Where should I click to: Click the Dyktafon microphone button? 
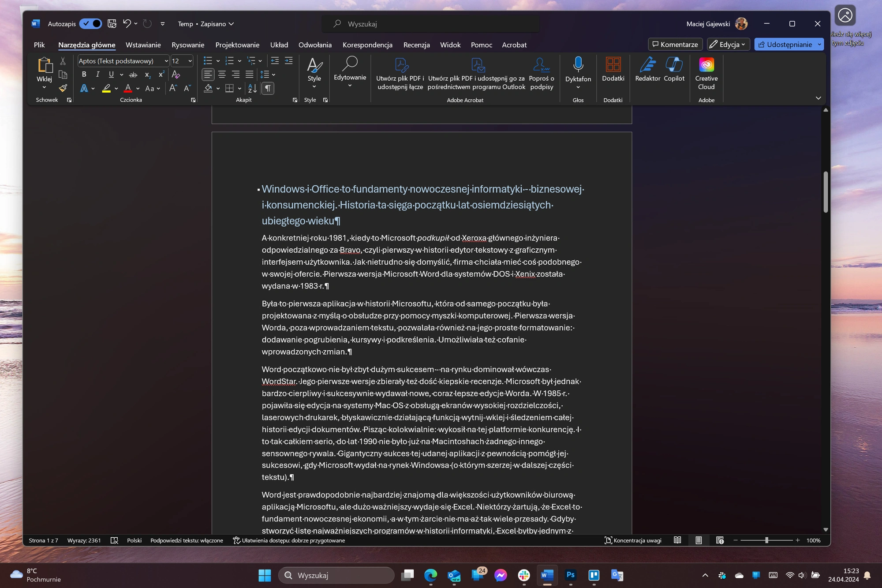pos(578,73)
